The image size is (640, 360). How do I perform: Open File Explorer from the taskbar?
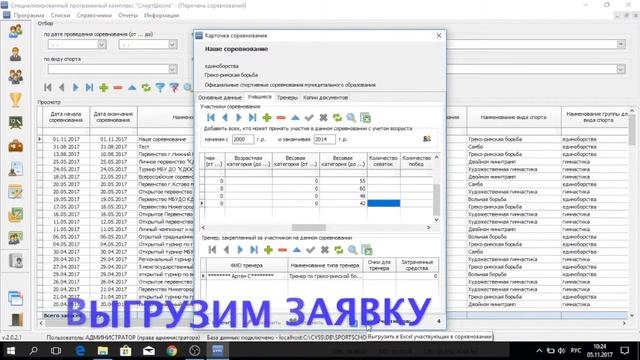103,351
